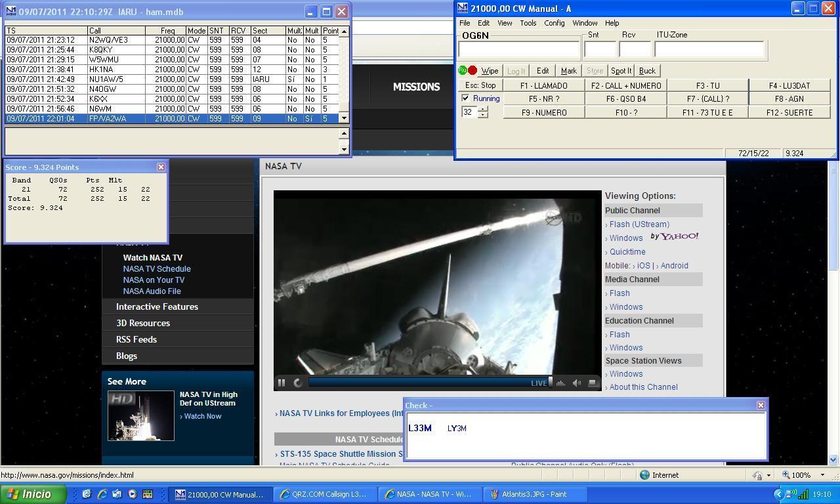Click F2 - CALL + NUMERO button
This screenshot has height=504, width=840.
click(626, 85)
